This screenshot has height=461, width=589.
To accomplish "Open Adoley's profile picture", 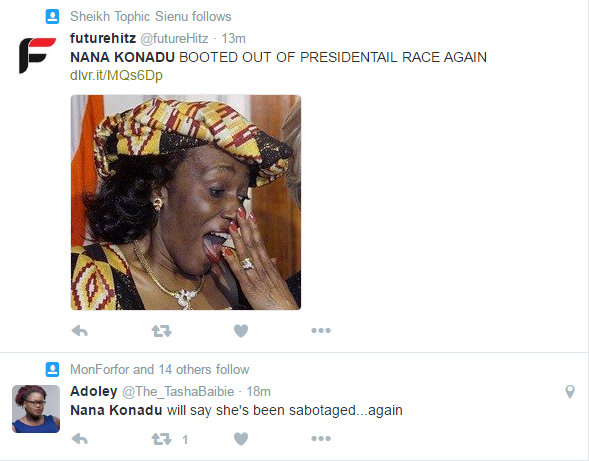I will [36, 409].
